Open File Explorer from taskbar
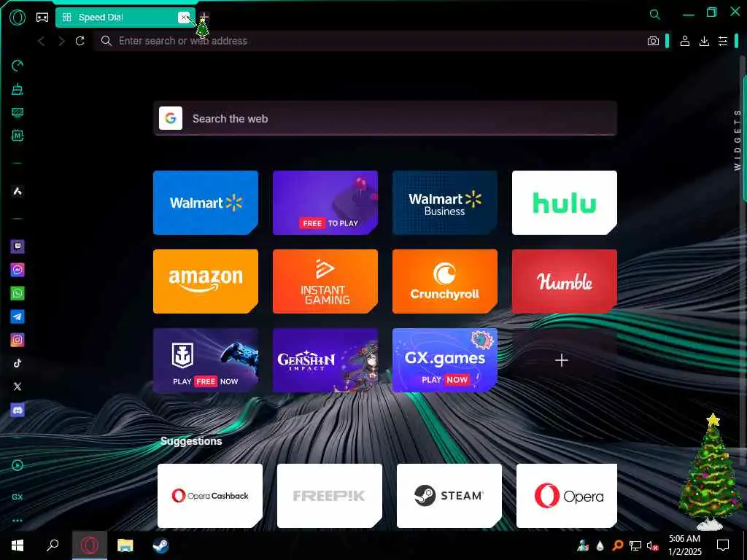 (x=125, y=545)
